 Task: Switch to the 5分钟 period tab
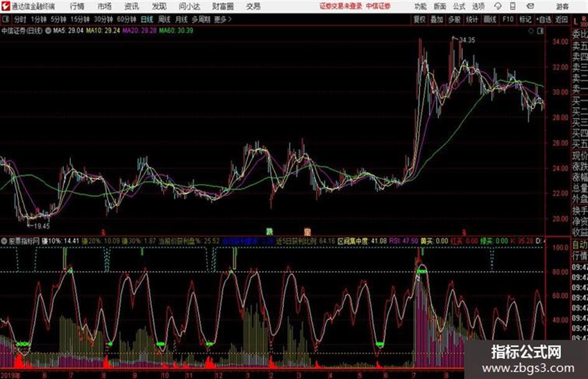coord(58,19)
